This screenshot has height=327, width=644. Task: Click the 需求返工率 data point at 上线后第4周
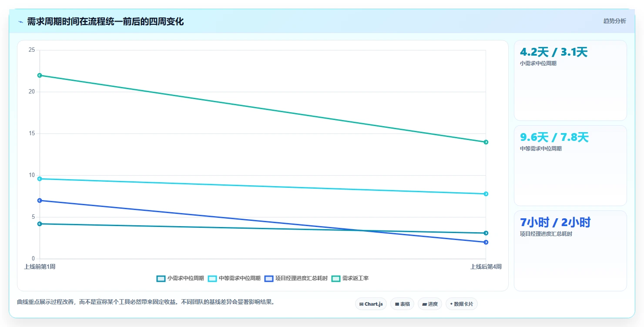point(486,142)
